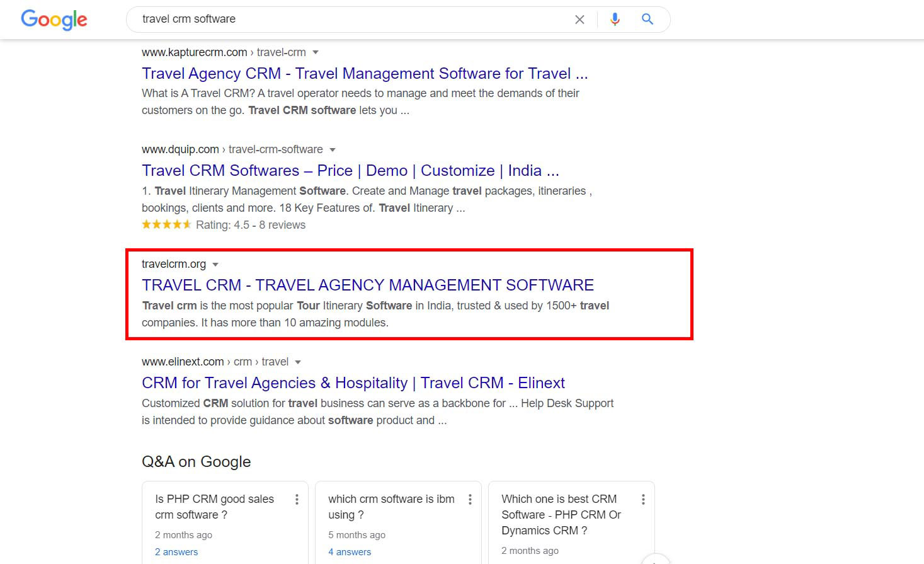
Task: View 2 answers for PHP CRM question
Action: (x=176, y=552)
